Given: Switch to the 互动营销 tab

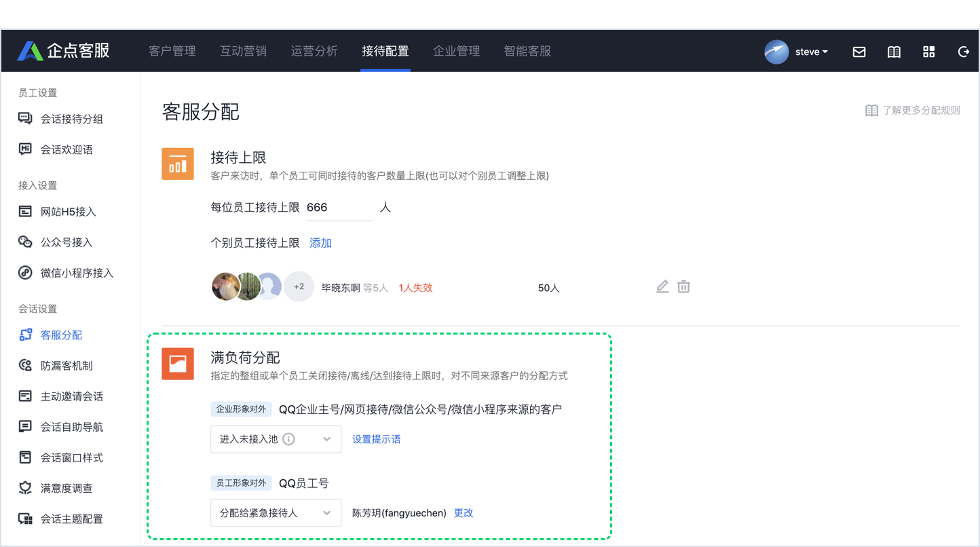Looking at the screenshot, I should tap(243, 51).
